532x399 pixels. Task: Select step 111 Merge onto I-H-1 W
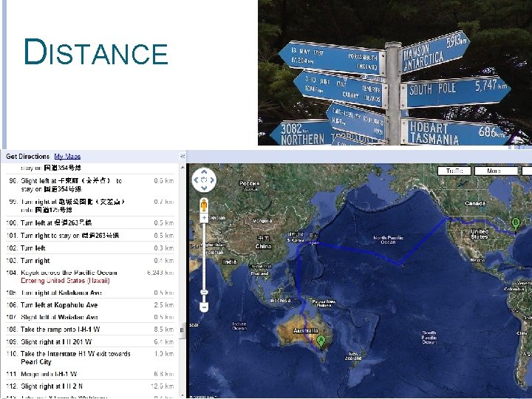(x=90, y=374)
